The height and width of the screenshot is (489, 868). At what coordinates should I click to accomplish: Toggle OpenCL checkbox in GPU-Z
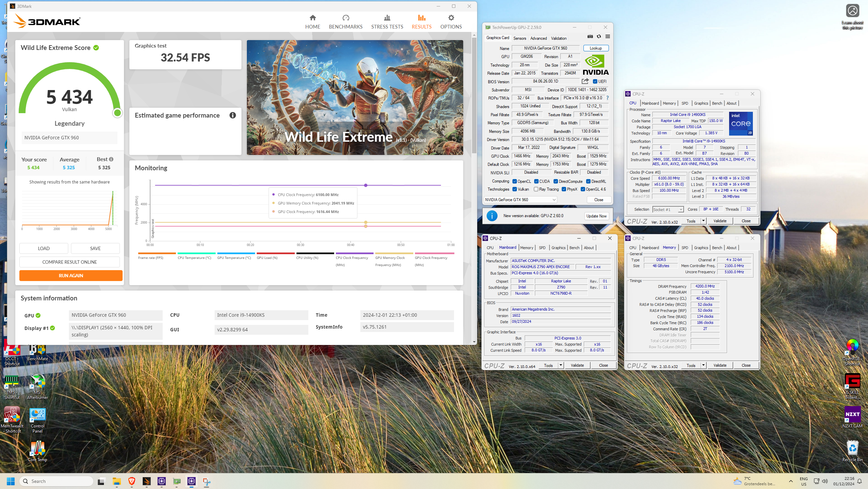(514, 181)
